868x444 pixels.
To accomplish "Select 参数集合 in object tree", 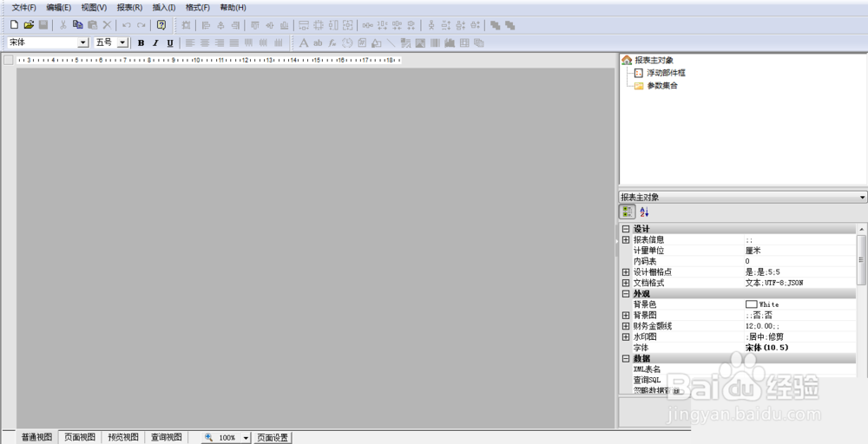I will coord(662,86).
